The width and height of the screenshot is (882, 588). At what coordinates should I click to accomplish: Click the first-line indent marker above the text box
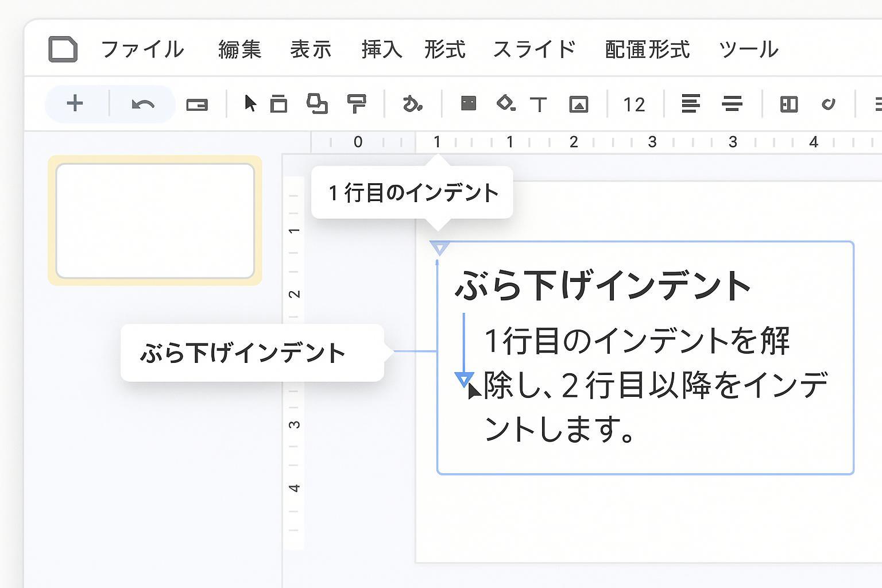439,248
